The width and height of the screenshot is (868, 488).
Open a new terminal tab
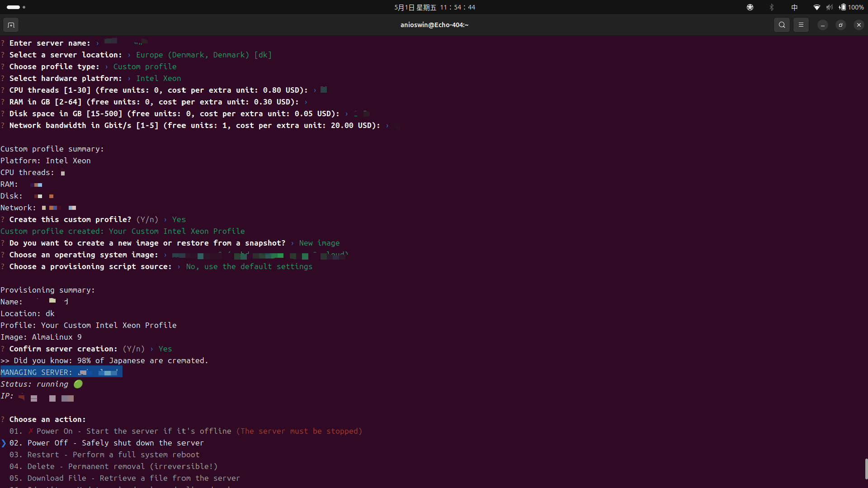pos(11,25)
